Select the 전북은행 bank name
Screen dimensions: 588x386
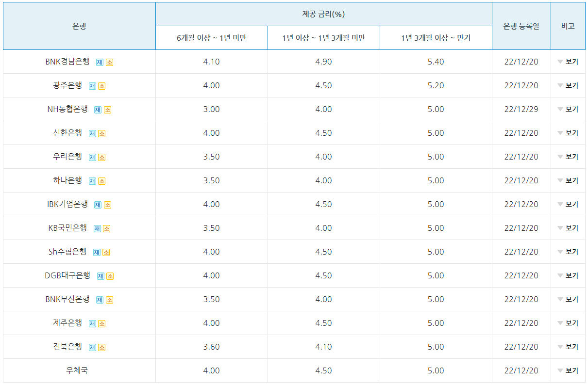[x=67, y=347]
